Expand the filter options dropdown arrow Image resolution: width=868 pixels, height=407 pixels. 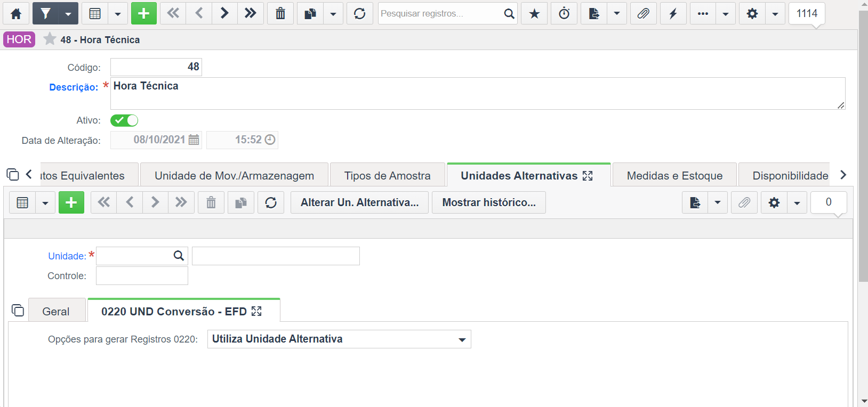(x=68, y=13)
